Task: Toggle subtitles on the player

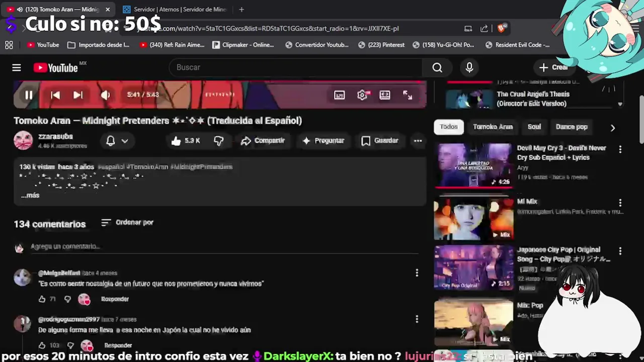Action: tap(340, 95)
